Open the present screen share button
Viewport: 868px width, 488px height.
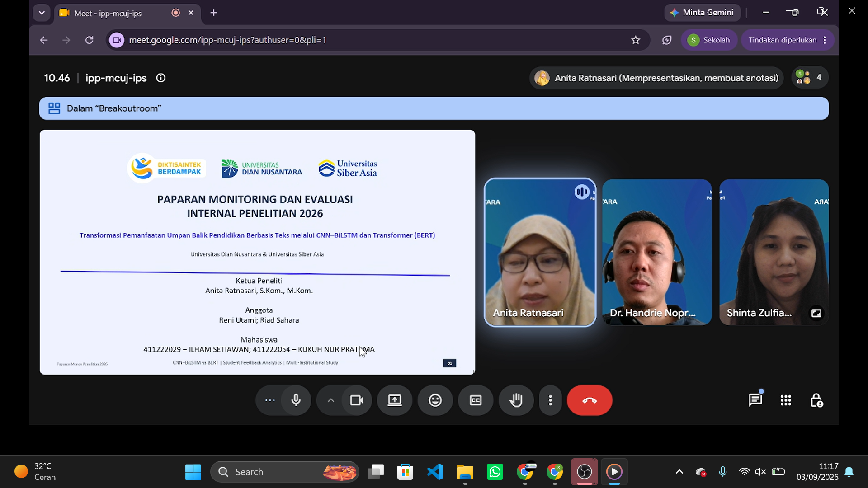(x=395, y=400)
